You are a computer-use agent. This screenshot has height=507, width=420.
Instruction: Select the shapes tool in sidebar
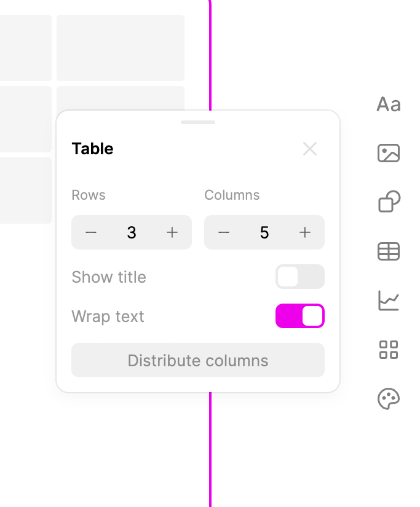tap(388, 202)
